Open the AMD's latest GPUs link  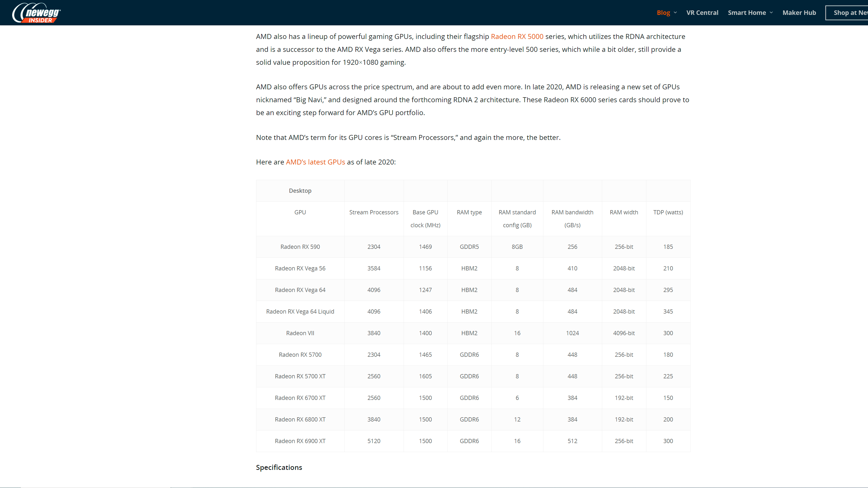315,162
